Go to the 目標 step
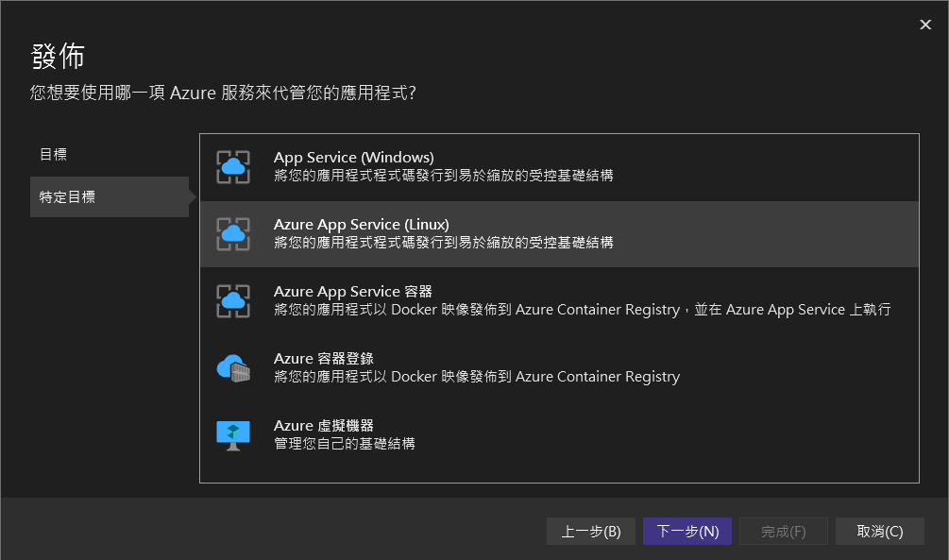This screenshot has width=949, height=560. (x=53, y=154)
